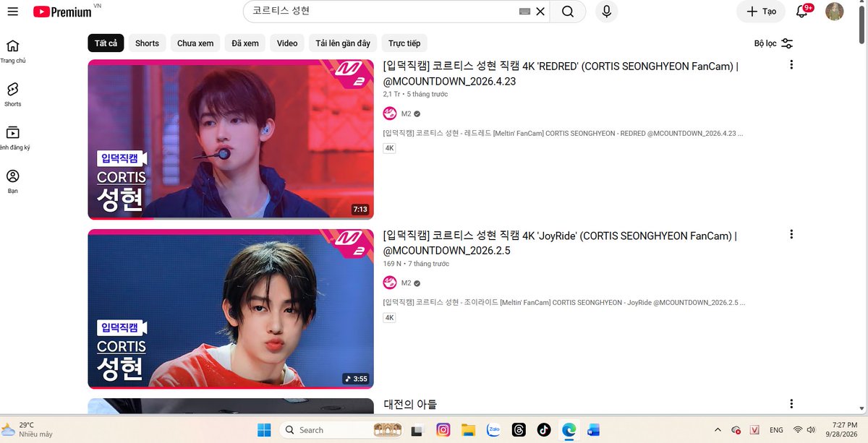Open M2 channel avatar under REDRED video
The height and width of the screenshot is (443, 868).
[x=390, y=113]
